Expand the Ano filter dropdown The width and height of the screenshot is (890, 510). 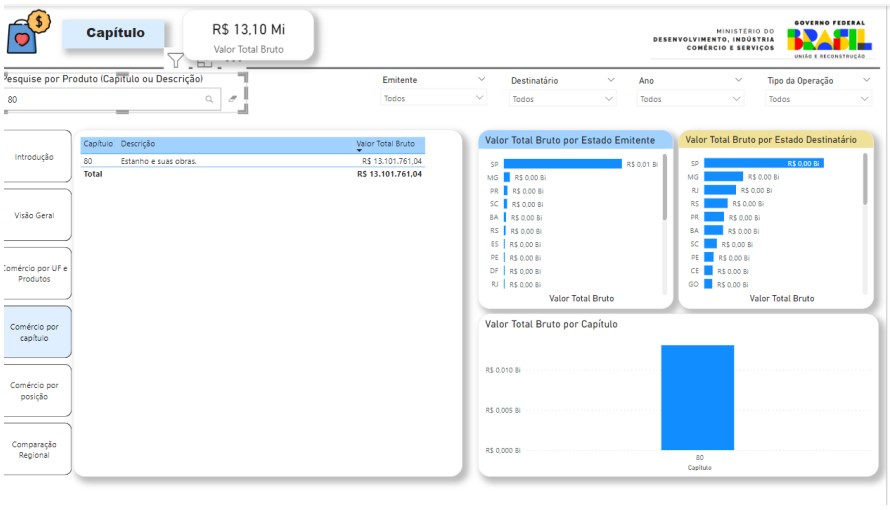(691, 99)
